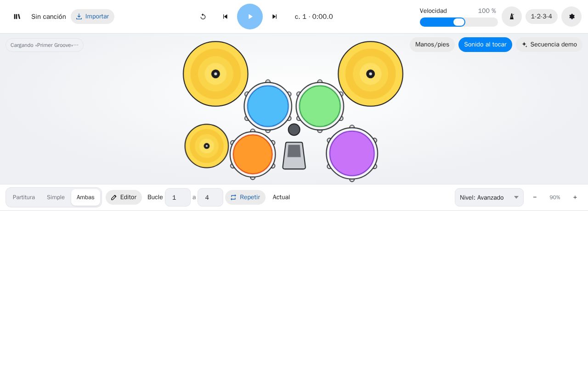Open settings with the gear icon

(571, 17)
